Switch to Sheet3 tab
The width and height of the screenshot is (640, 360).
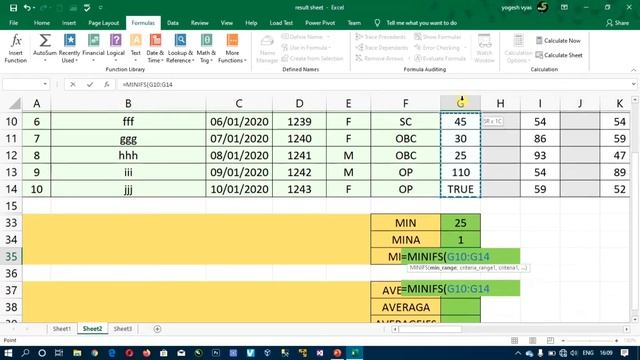(122, 329)
